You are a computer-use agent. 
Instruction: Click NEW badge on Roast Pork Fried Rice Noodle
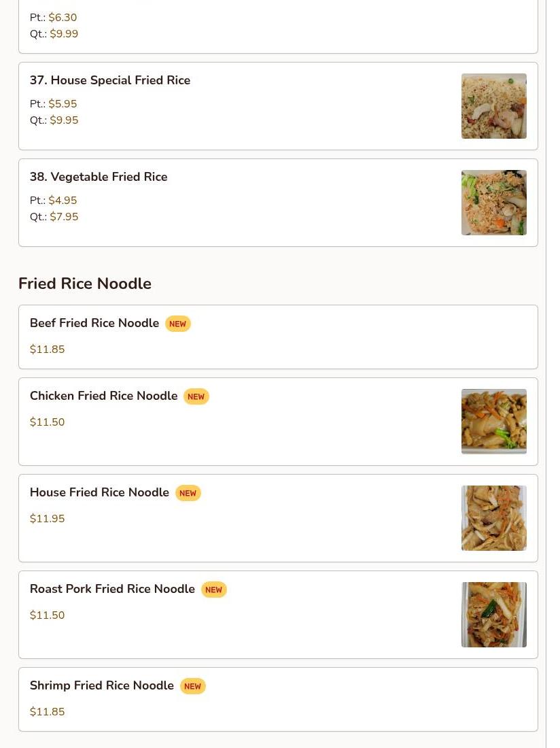tap(213, 590)
